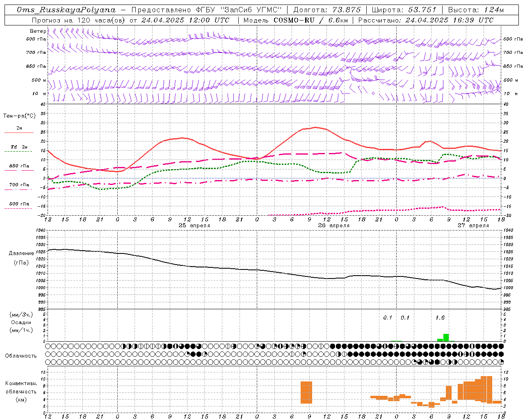The width and height of the screenshot is (525, 420).
Task: Select the 1.6 precipitation amount value
Action: coord(440,317)
